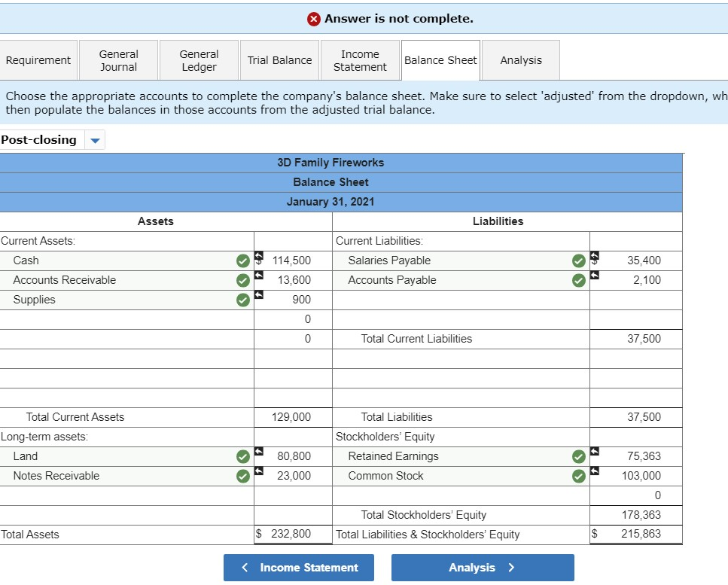Click the empty liability row below Accounts Payable
The image size is (728, 585).
[x=461, y=300]
